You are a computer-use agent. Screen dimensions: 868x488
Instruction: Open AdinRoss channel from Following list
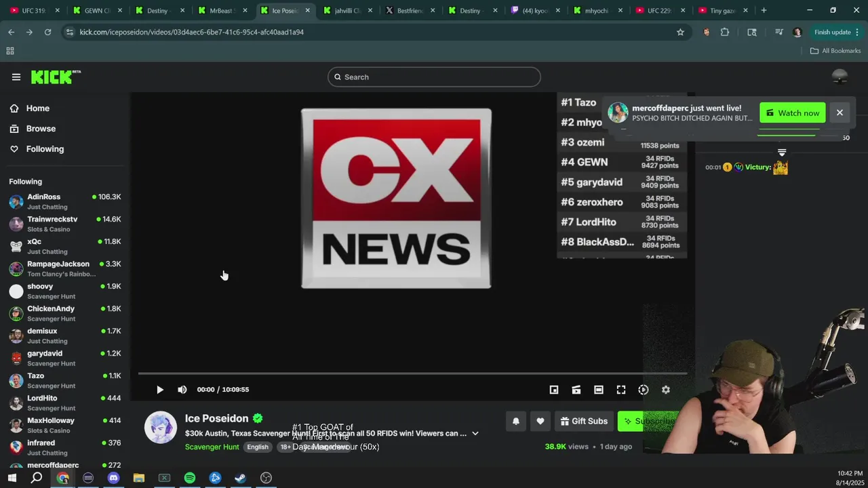(65, 201)
